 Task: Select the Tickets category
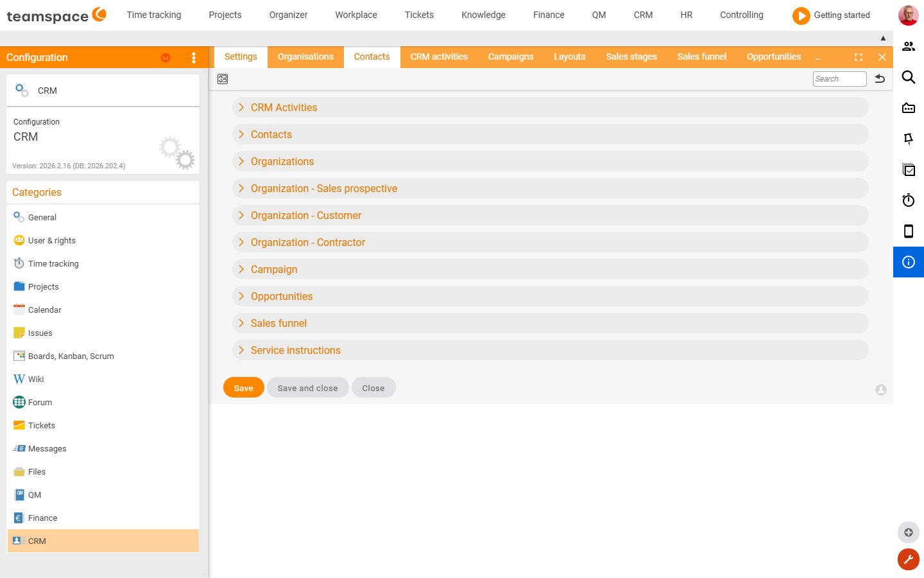point(103,425)
